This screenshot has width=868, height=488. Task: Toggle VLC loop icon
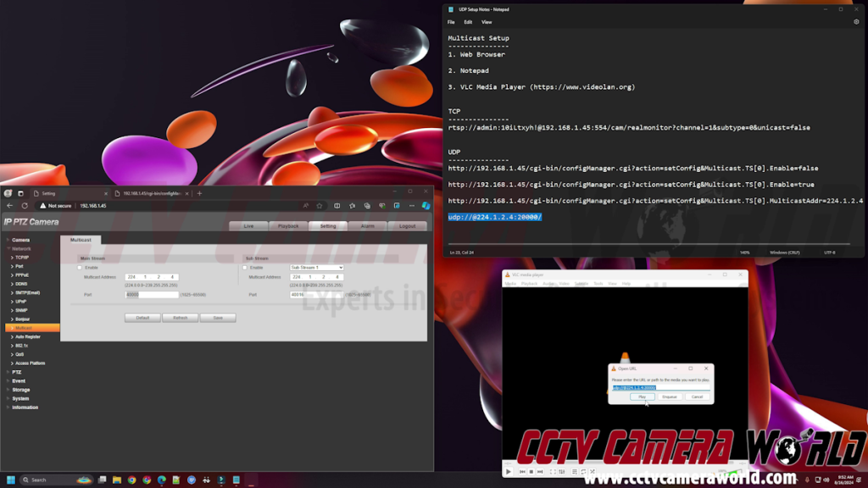click(583, 472)
